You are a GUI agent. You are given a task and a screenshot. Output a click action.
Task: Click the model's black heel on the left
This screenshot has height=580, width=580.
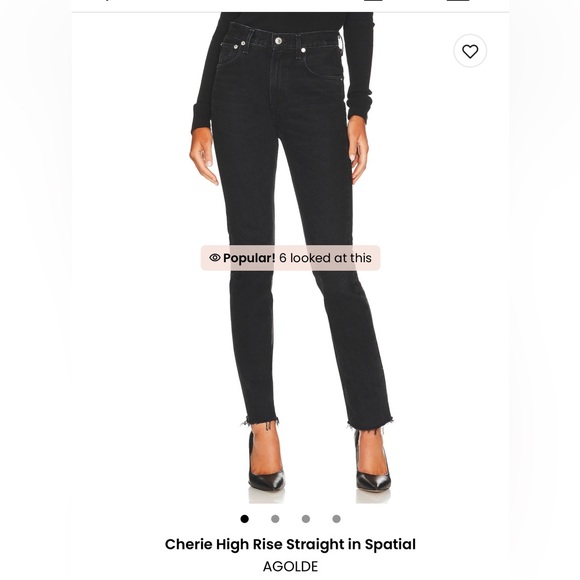pyautogui.click(x=266, y=466)
